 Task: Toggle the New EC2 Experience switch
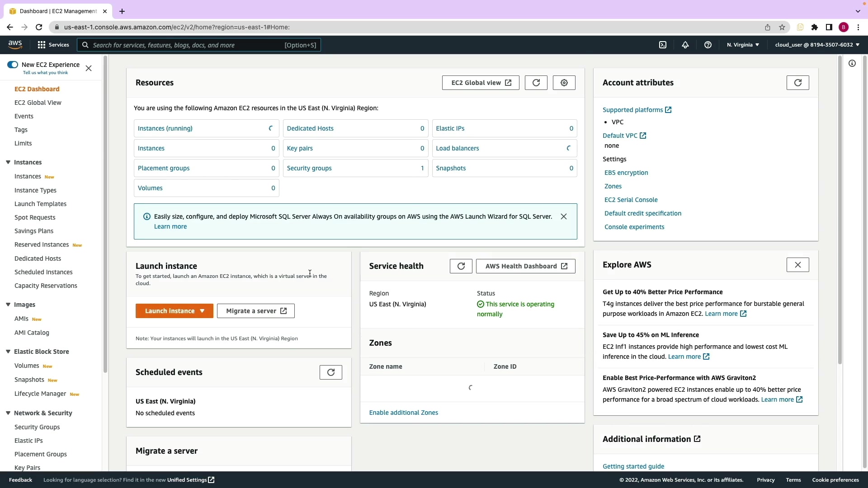click(13, 65)
